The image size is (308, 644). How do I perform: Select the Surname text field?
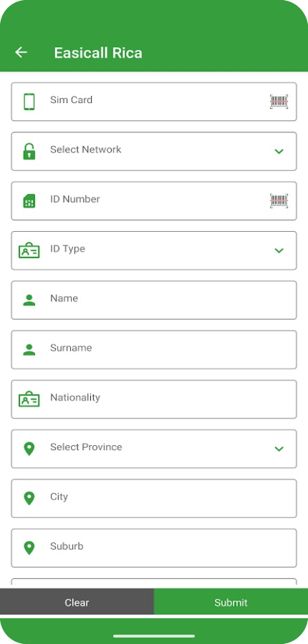click(154, 350)
